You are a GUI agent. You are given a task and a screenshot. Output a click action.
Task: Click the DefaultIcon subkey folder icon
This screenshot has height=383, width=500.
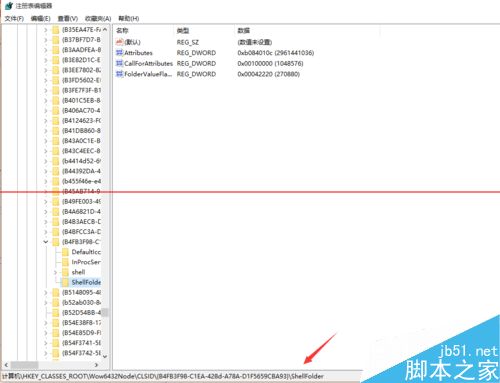click(65, 252)
